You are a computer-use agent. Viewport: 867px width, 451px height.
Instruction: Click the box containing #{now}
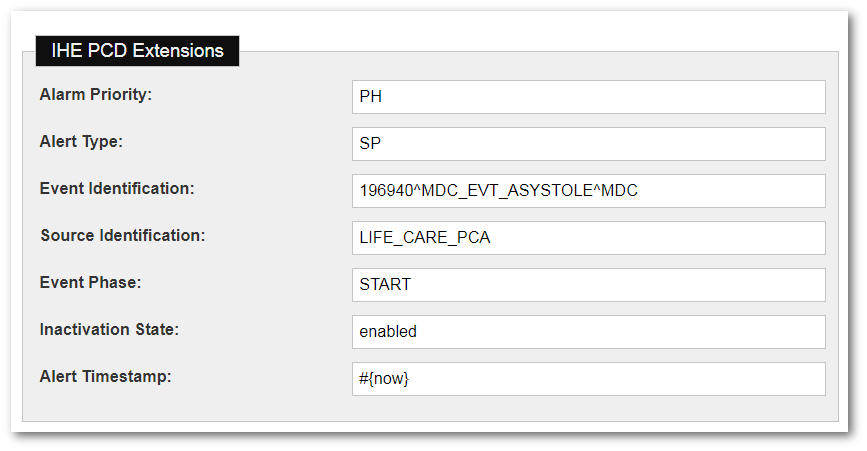coord(588,379)
